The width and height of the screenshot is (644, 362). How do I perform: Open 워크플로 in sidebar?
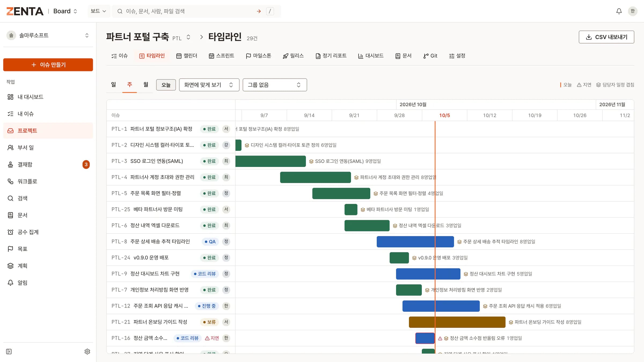click(48, 181)
